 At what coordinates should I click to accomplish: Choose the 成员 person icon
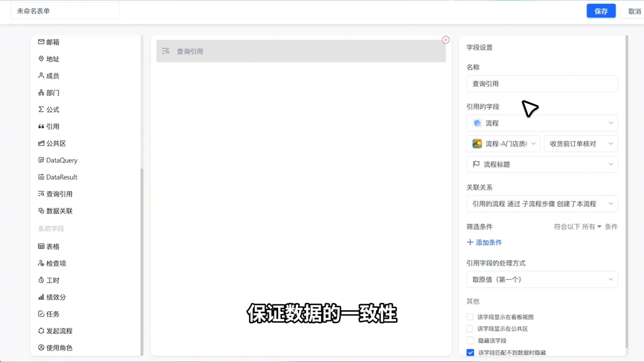click(41, 75)
